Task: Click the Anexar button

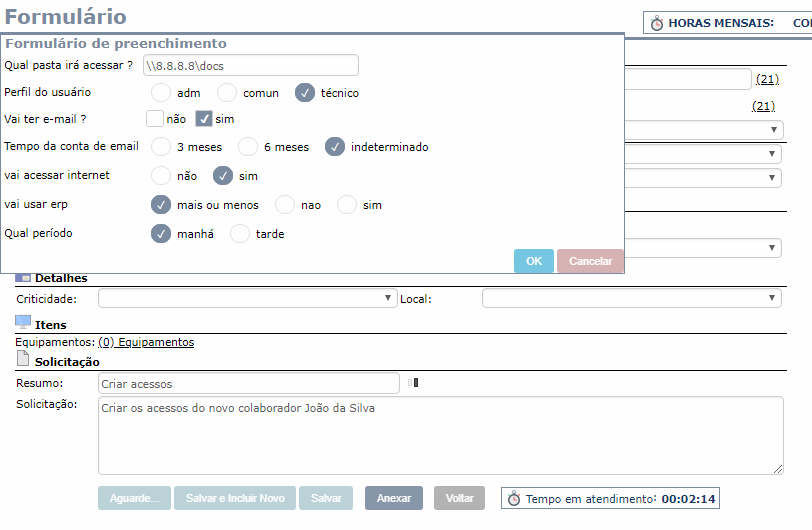Action: click(x=393, y=498)
